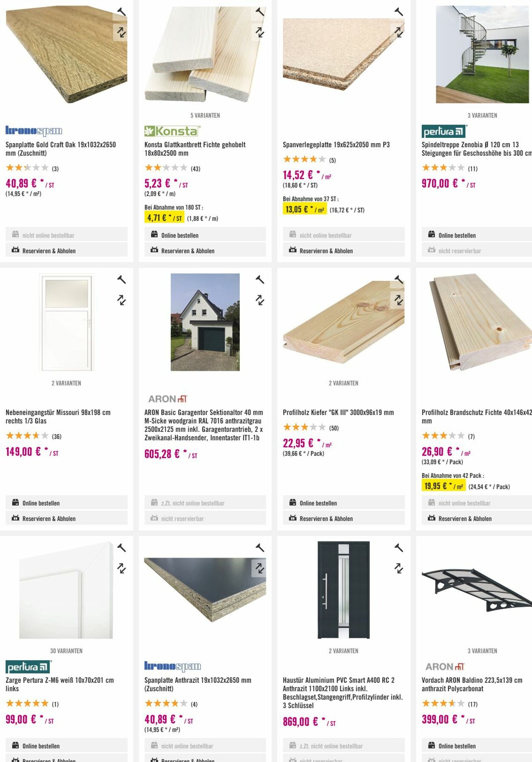Select the wrench icon on the Konsta Glattkantbrett card
Image resolution: width=532 pixels, height=762 pixels.
(x=260, y=11)
